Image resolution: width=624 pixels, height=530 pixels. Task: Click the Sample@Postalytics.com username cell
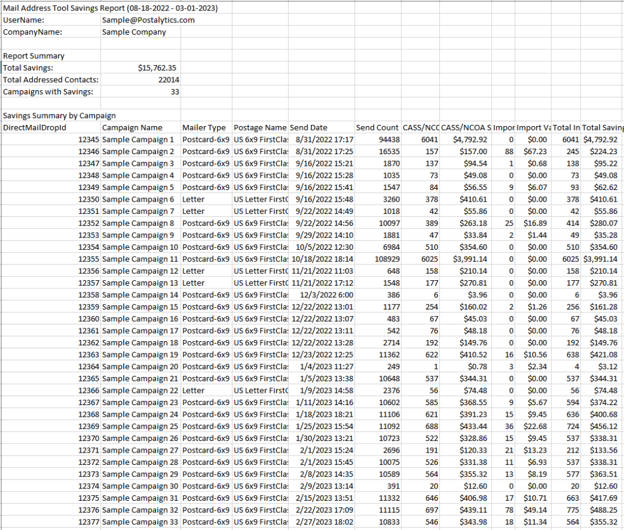coord(148,20)
